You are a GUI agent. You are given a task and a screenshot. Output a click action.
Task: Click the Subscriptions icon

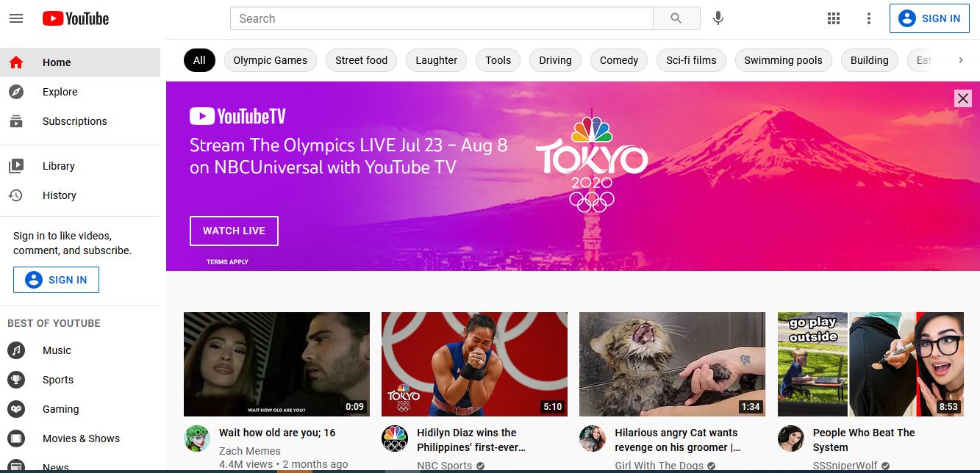tap(16, 121)
